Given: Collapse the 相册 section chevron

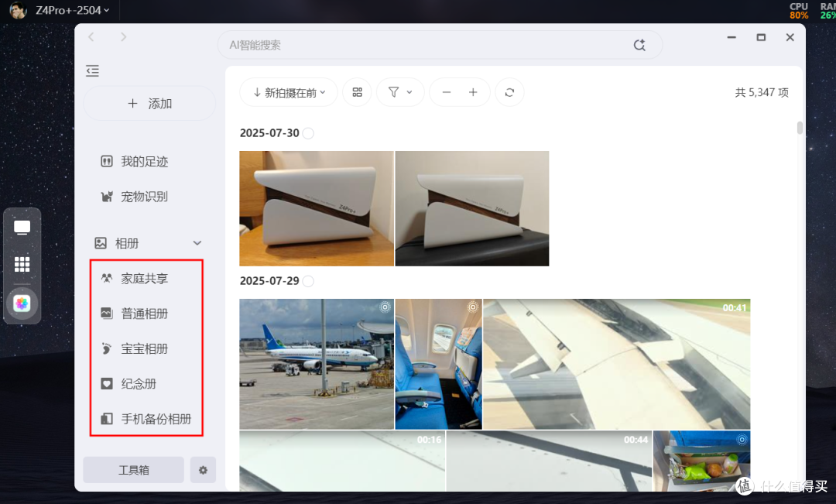Looking at the screenshot, I should [x=197, y=243].
